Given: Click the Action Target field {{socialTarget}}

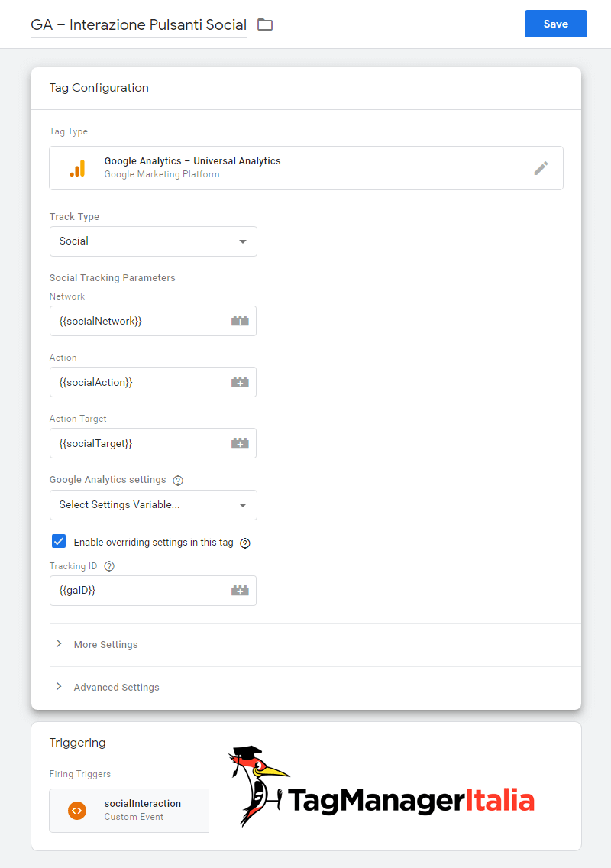Looking at the screenshot, I should pyautogui.click(x=137, y=443).
